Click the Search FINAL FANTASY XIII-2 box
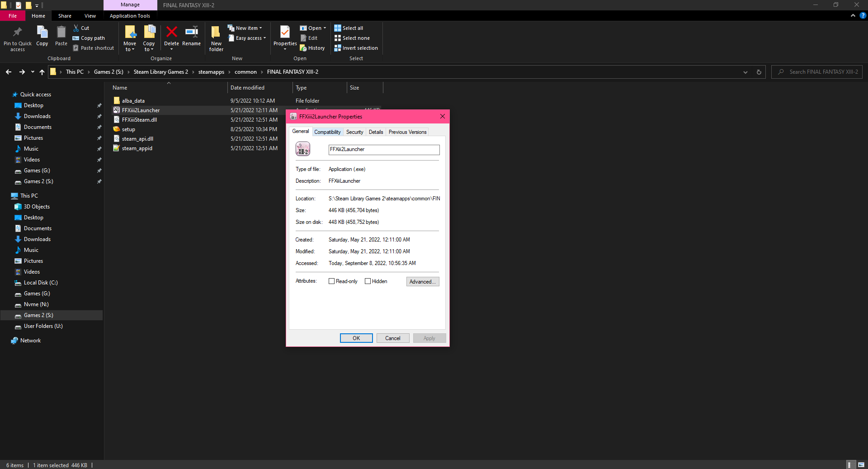Screen dimensions: 868x469 (817, 72)
